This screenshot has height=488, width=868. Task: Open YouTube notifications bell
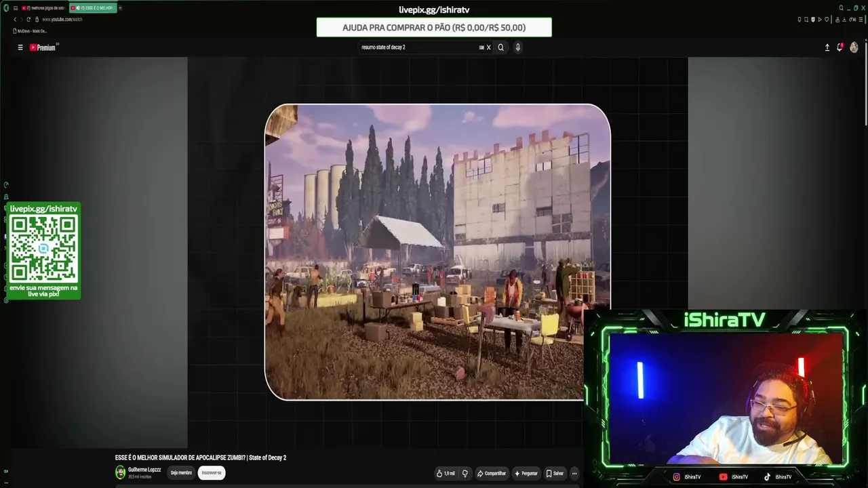coord(840,47)
